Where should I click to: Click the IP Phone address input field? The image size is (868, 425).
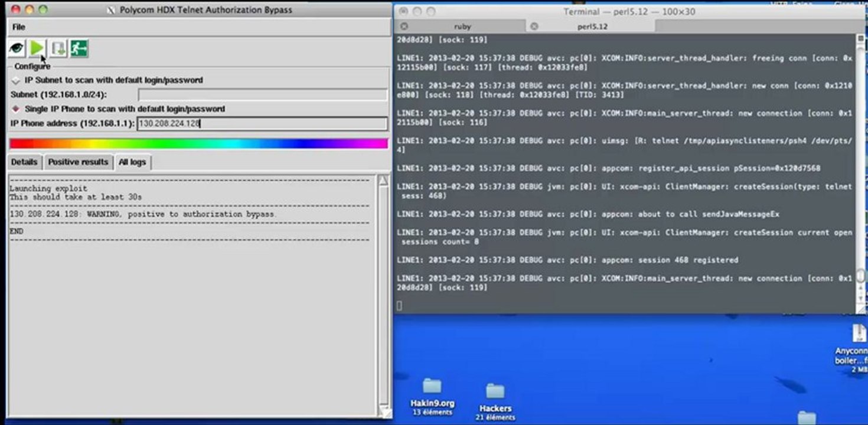[262, 123]
